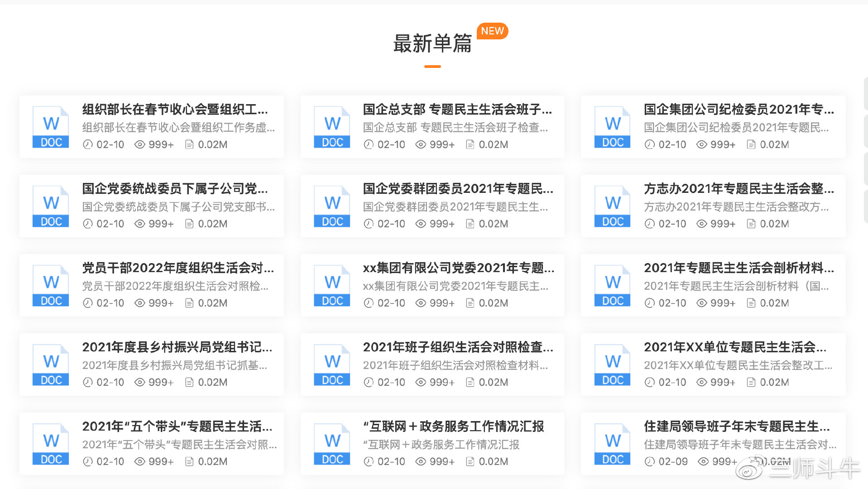
Task: Click description text of 国企总支部 card
Action: (x=455, y=128)
